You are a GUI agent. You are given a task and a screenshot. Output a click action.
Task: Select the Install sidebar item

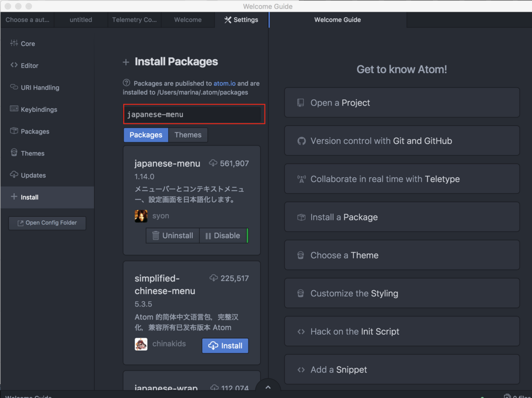pos(47,197)
